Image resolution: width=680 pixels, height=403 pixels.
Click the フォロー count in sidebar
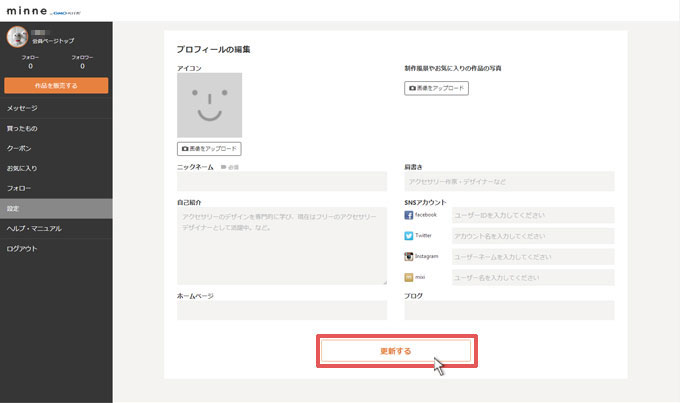click(30, 66)
